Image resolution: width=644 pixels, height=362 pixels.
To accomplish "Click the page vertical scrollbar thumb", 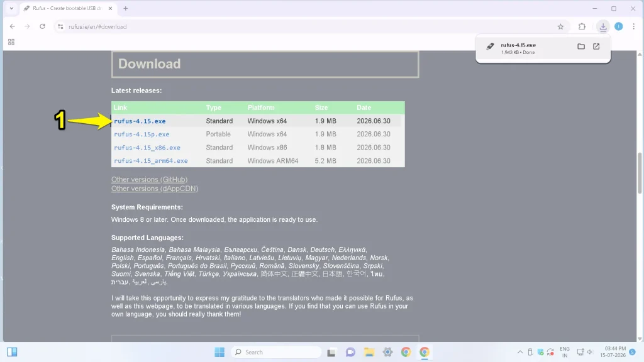I will click(x=640, y=172).
